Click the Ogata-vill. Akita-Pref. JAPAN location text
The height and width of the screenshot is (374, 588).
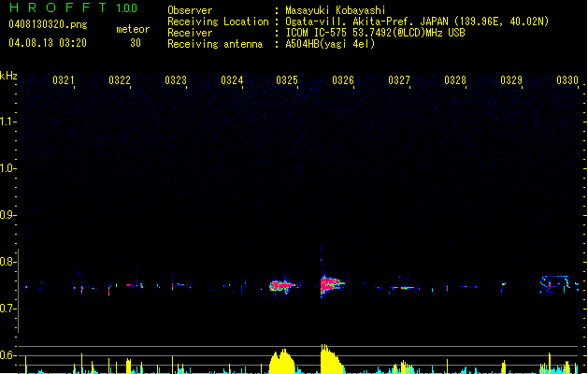pos(417,22)
